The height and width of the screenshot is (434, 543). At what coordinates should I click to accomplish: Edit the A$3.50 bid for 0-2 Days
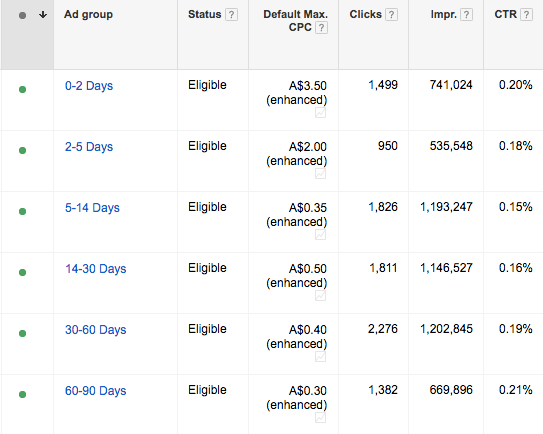pyautogui.click(x=308, y=86)
